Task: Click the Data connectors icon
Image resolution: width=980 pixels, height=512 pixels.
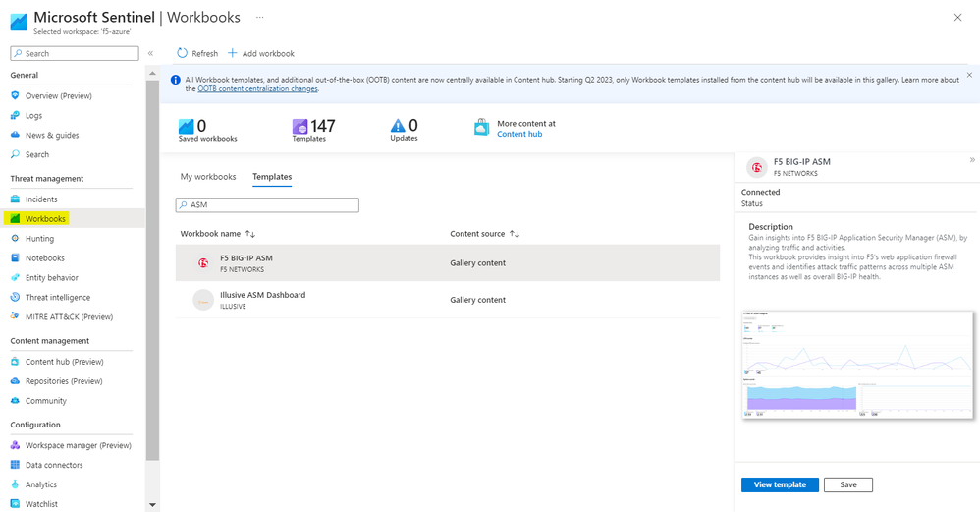Action: (15, 465)
